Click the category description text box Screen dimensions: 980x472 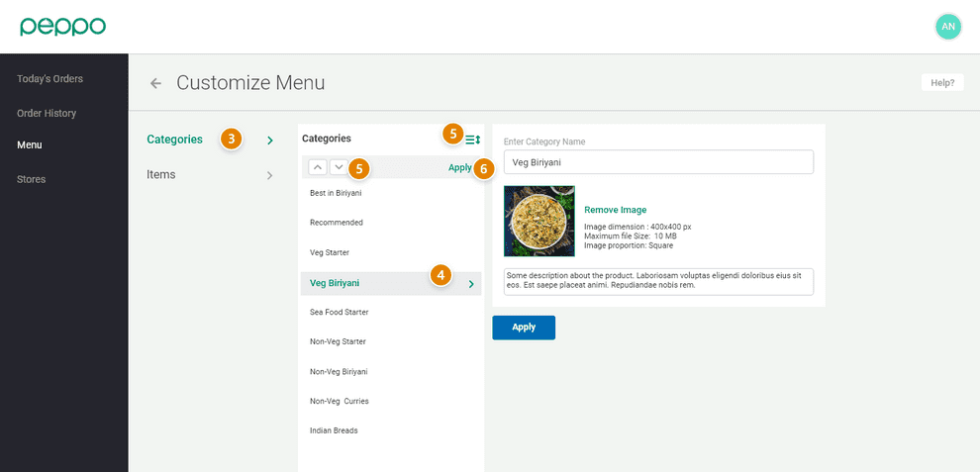click(658, 281)
